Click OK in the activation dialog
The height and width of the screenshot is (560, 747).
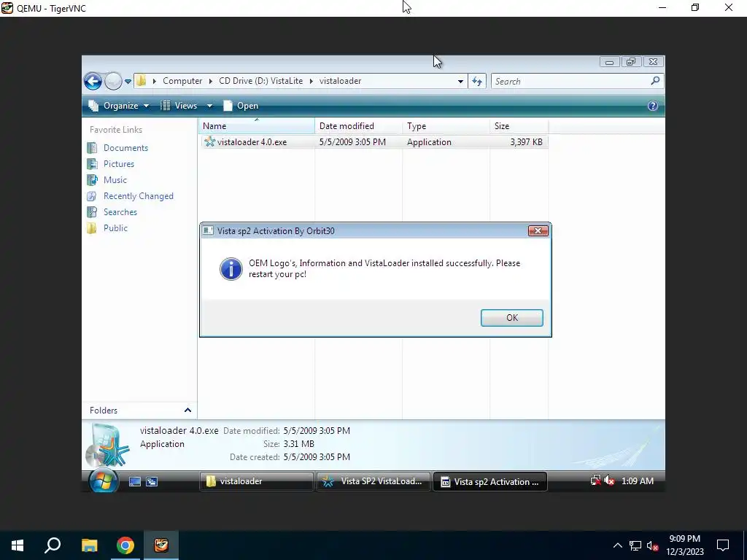511,318
